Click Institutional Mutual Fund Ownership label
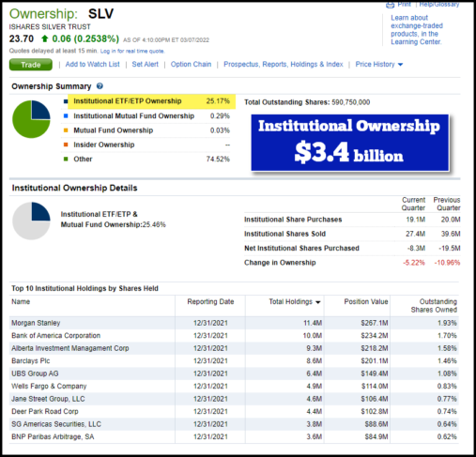 pos(134,115)
